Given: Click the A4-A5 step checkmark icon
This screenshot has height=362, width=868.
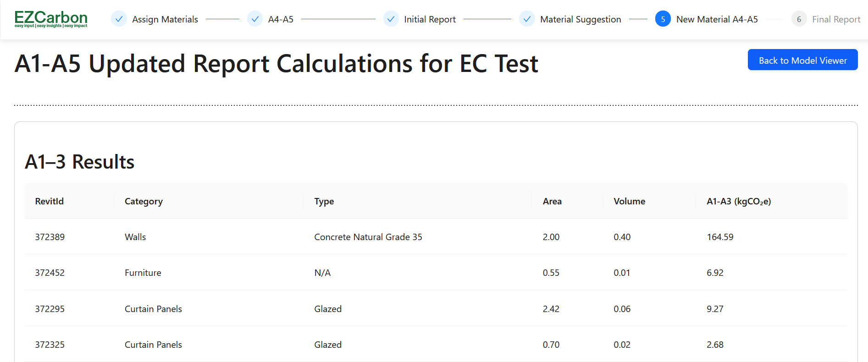Looking at the screenshot, I should pyautogui.click(x=255, y=19).
